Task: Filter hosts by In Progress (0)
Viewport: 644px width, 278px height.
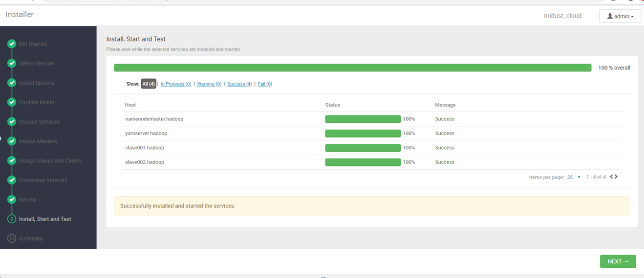Action: (176, 84)
